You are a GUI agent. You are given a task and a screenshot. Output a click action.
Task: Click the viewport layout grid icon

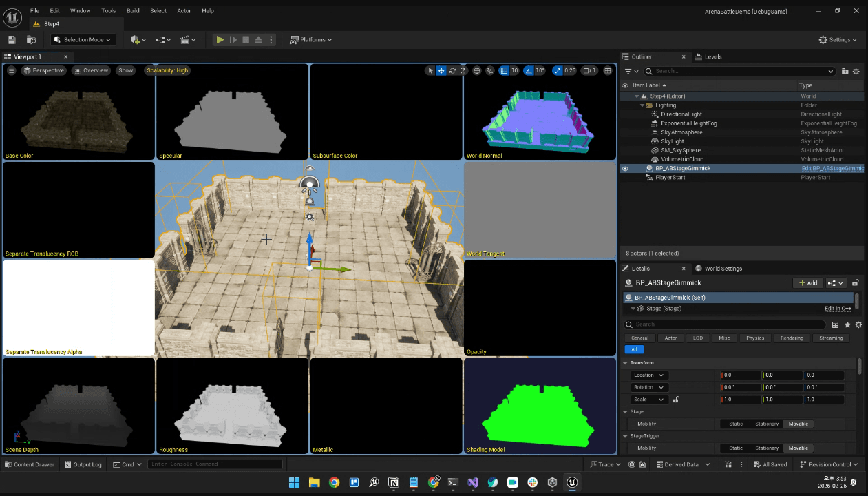coord(608,70)
